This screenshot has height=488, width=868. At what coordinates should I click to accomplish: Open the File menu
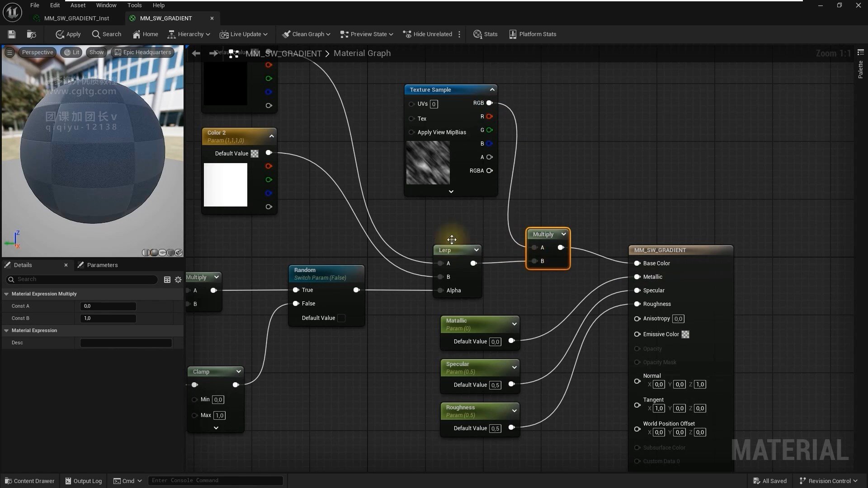coord(35,5)
